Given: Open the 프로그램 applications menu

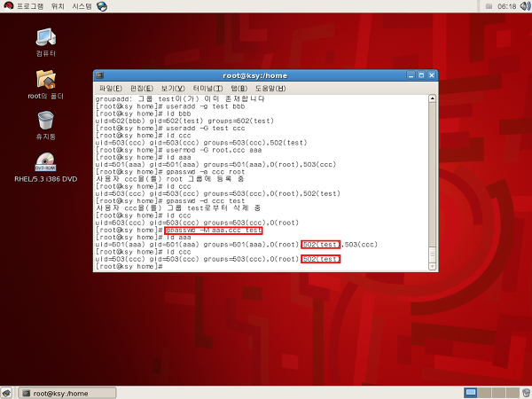Looking at the screenshot, I should (30, 6).
